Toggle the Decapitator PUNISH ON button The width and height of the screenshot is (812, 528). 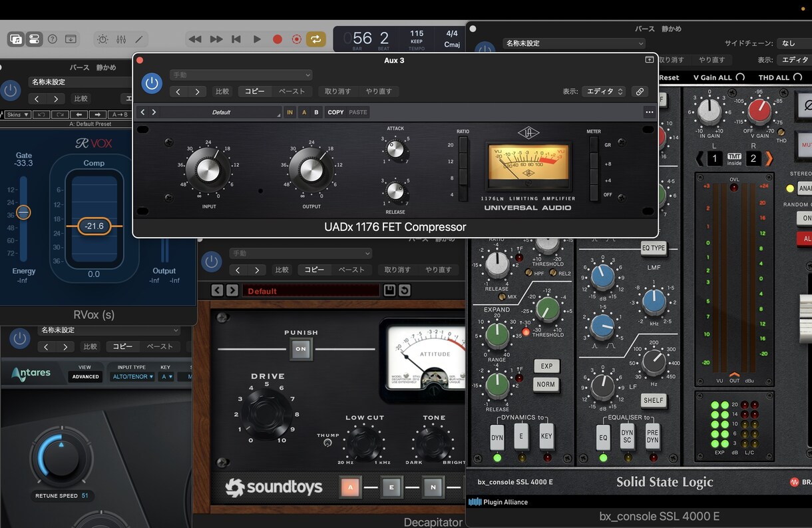coord(301,348)
